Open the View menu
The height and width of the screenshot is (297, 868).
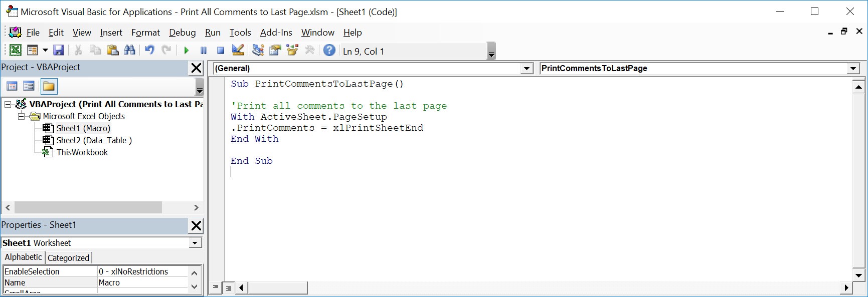pos(82,33)
